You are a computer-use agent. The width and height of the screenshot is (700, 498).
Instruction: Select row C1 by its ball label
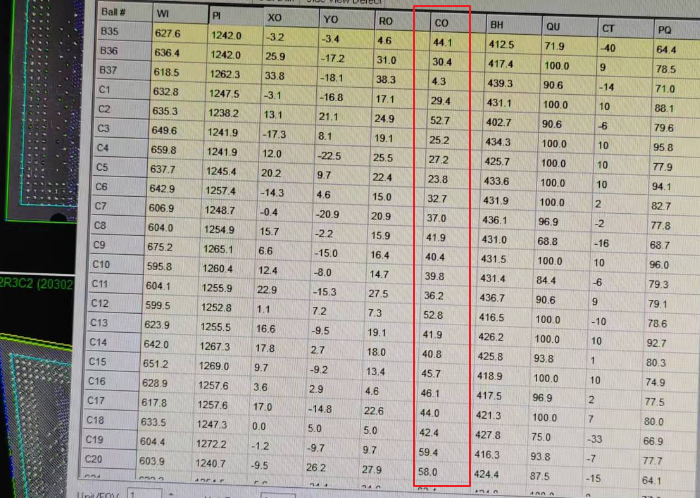[105, 90]
